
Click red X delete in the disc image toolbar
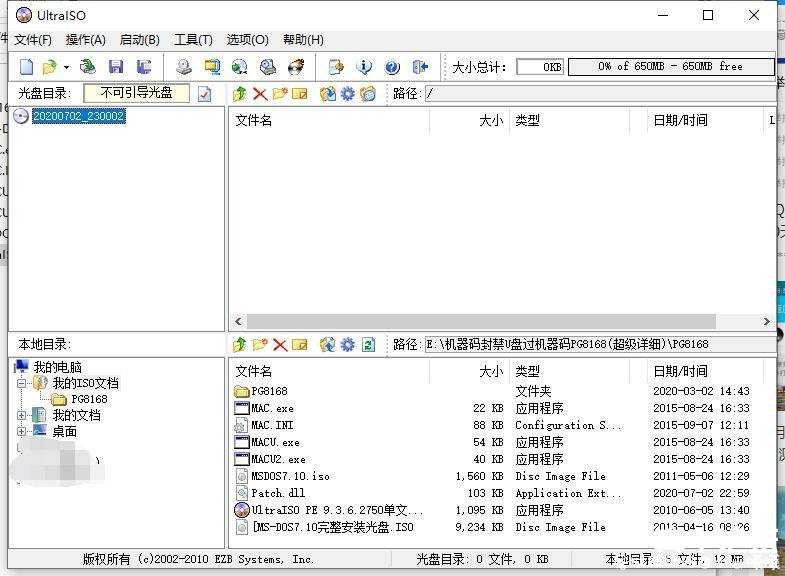pos(260,94)
